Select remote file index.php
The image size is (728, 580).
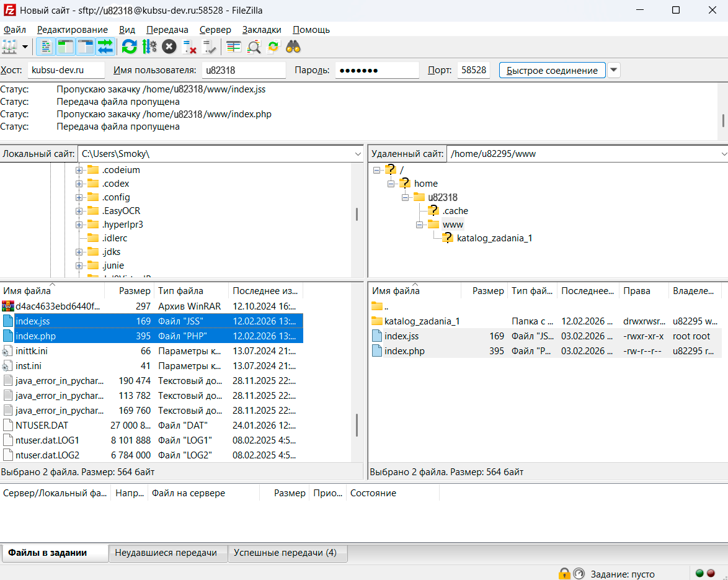click(x=546, y=350)
